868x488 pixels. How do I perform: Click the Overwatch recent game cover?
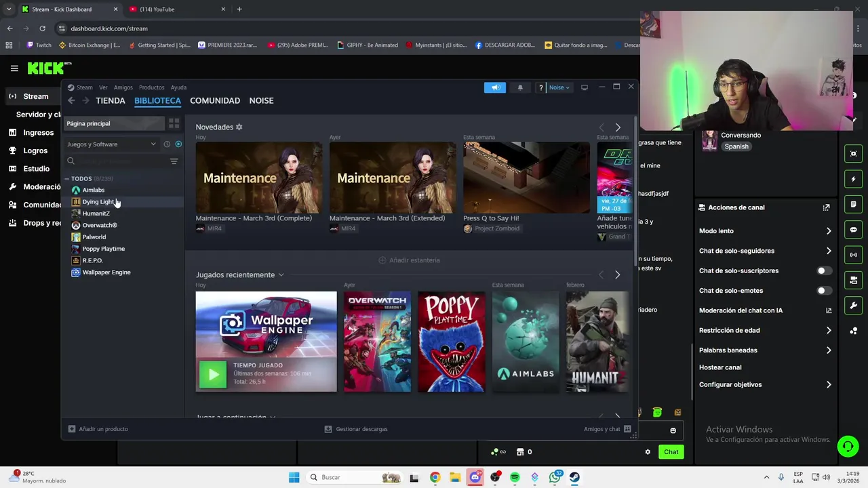[377, 342]
